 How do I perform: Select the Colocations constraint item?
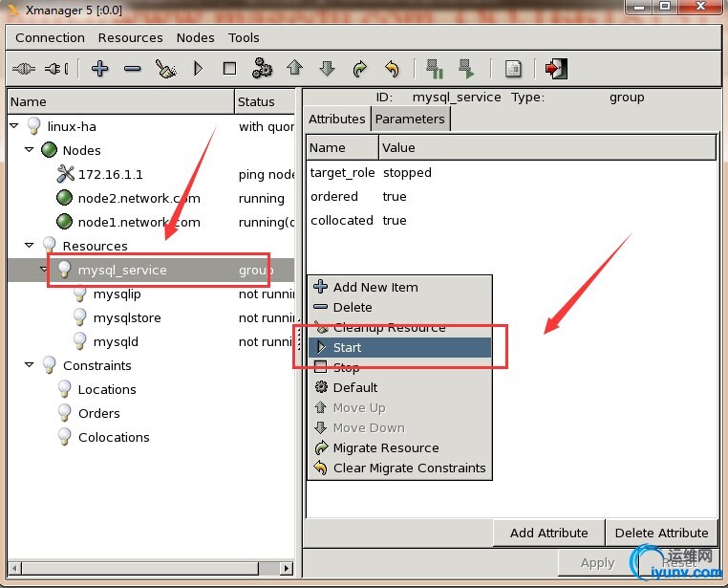tap(114, 437)
